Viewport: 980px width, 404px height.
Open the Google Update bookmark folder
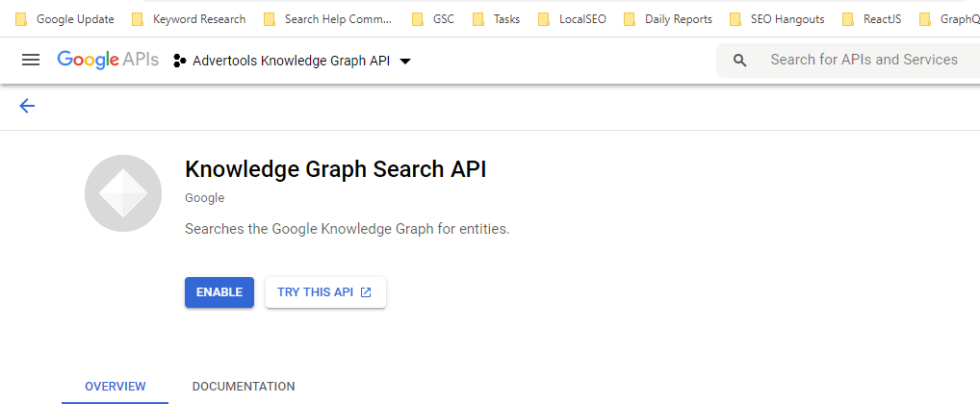[65, 19]
